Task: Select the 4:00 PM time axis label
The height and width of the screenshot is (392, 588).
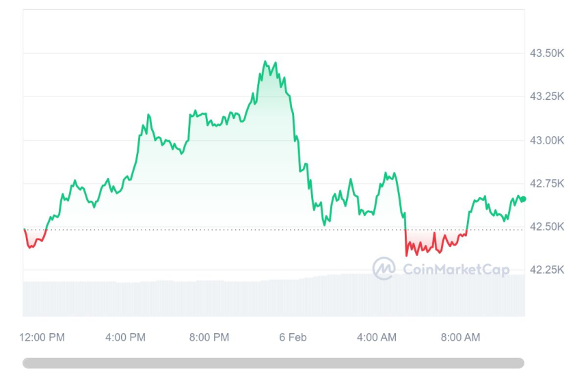Action: coord(125,337)
